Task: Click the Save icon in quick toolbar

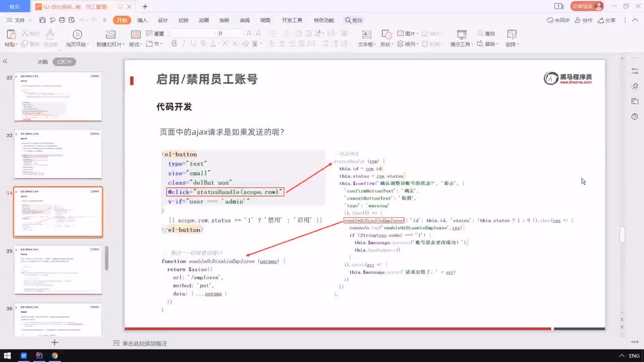Action: (x=42, y=20)
